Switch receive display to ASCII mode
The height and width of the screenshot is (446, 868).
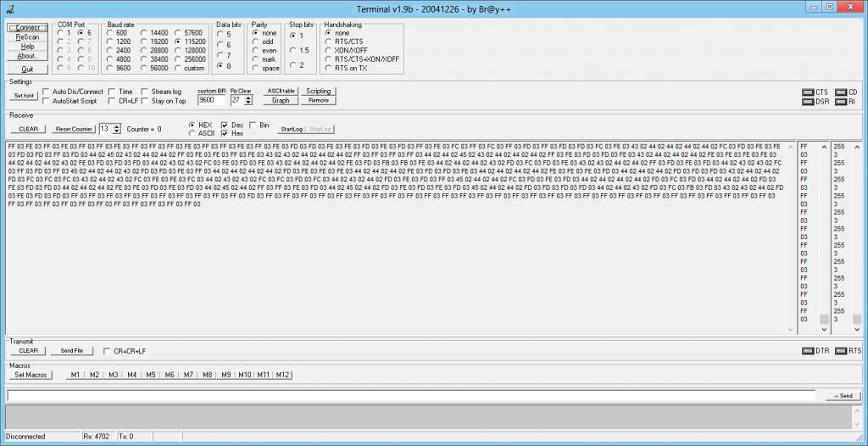192,133
